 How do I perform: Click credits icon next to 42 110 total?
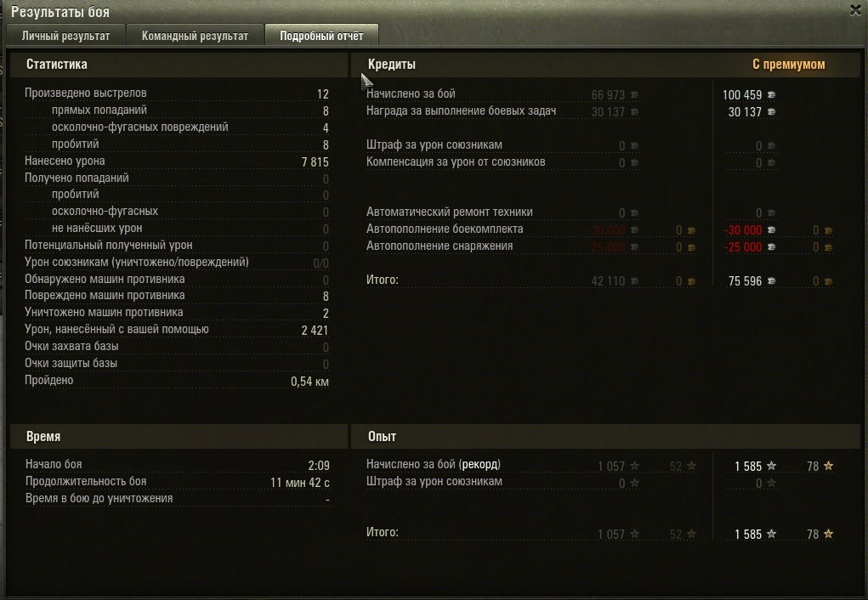click(635, 282)
